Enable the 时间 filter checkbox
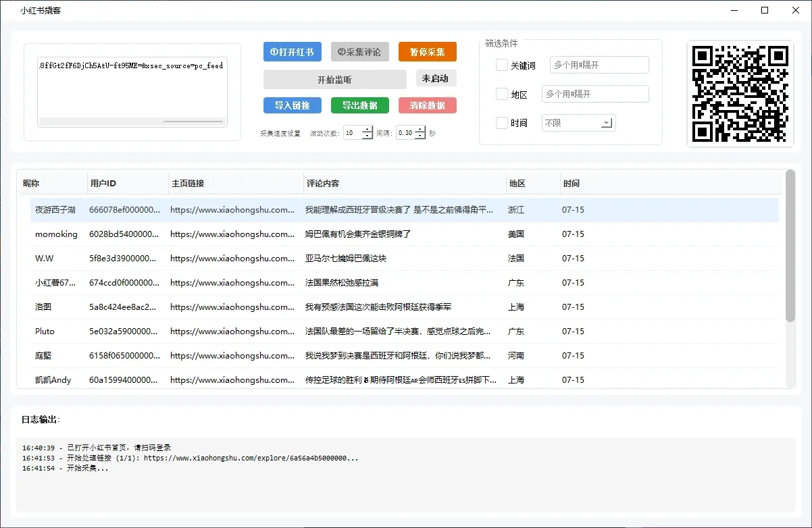 tap(501, 123)
